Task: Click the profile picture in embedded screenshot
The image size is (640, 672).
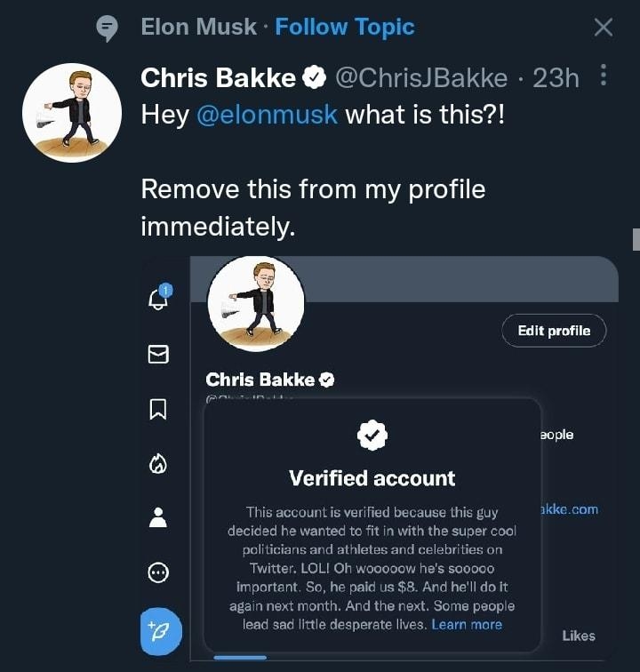Action: pyautogui.click(x=256, y=303)
